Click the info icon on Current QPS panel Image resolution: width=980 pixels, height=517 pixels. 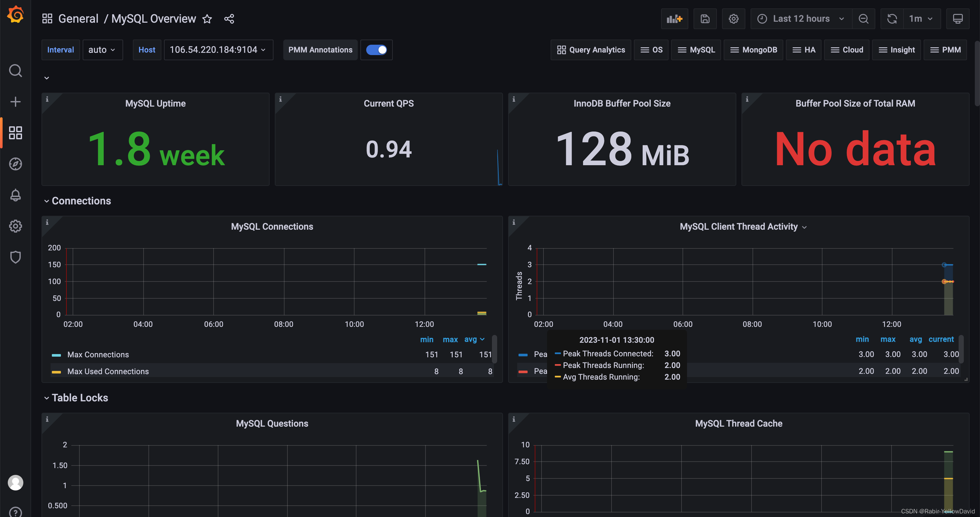click(x=280, y=99)
